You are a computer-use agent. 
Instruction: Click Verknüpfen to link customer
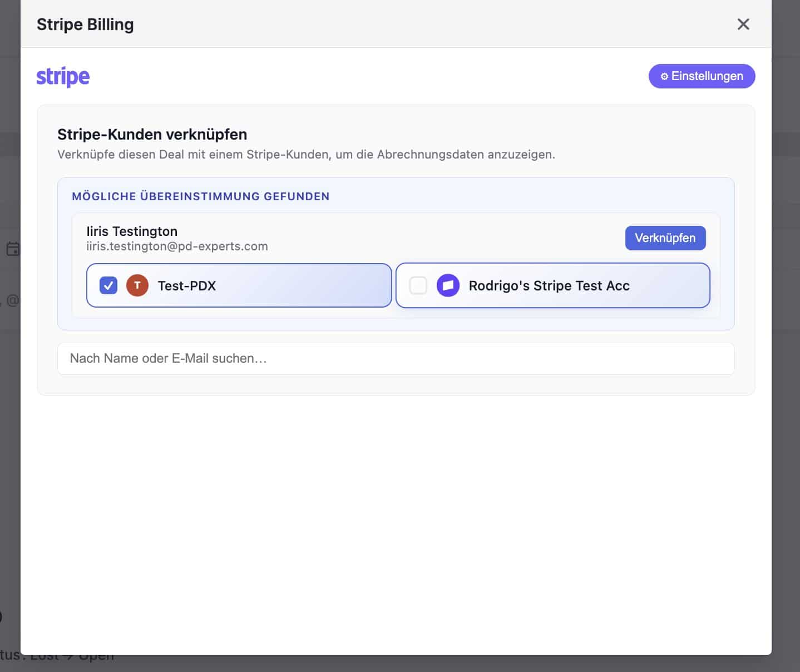(x=665, y=238)
